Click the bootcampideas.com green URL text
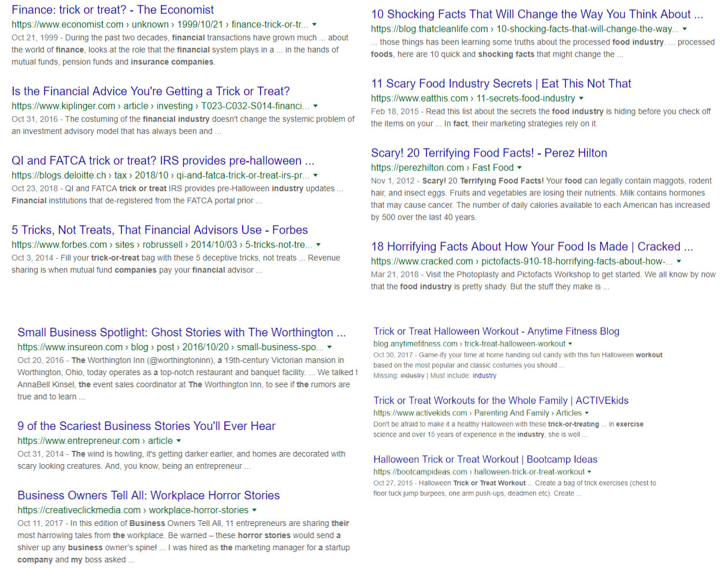Image resolution: width=728 pixels, height=578 pixels. click(478, 472)
